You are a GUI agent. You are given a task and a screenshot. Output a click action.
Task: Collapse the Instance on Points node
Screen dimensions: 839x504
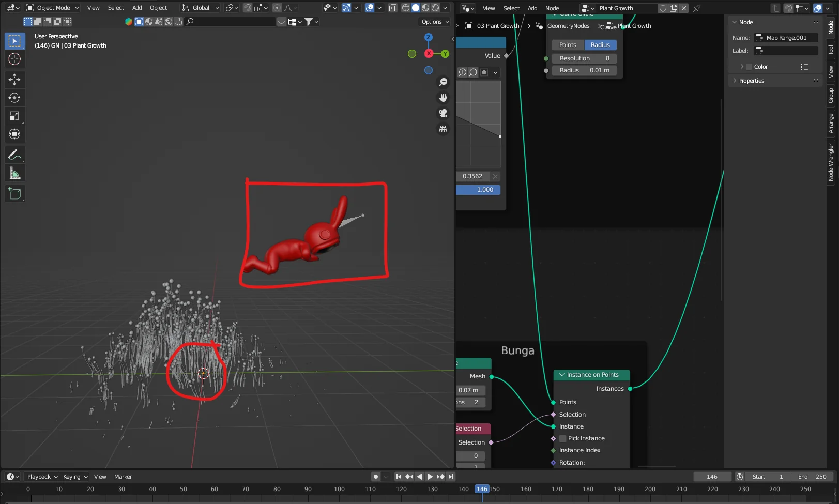tap(562, 375)
